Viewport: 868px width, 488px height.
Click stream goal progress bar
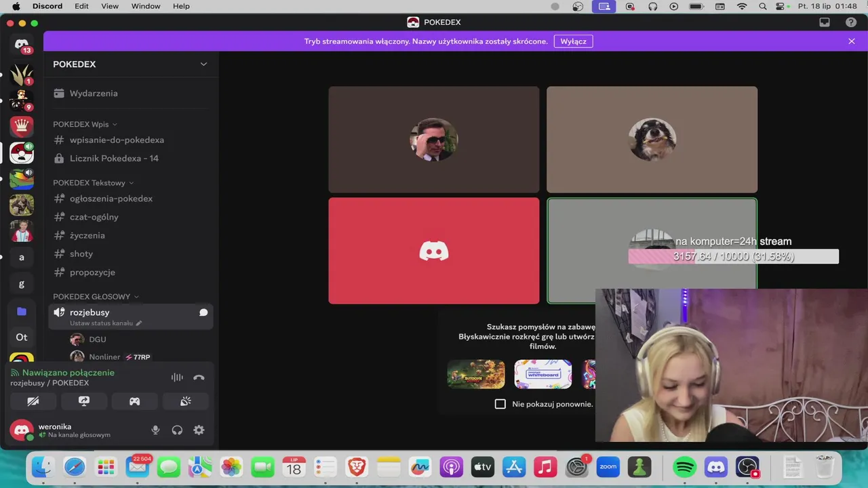coord(733,256)
